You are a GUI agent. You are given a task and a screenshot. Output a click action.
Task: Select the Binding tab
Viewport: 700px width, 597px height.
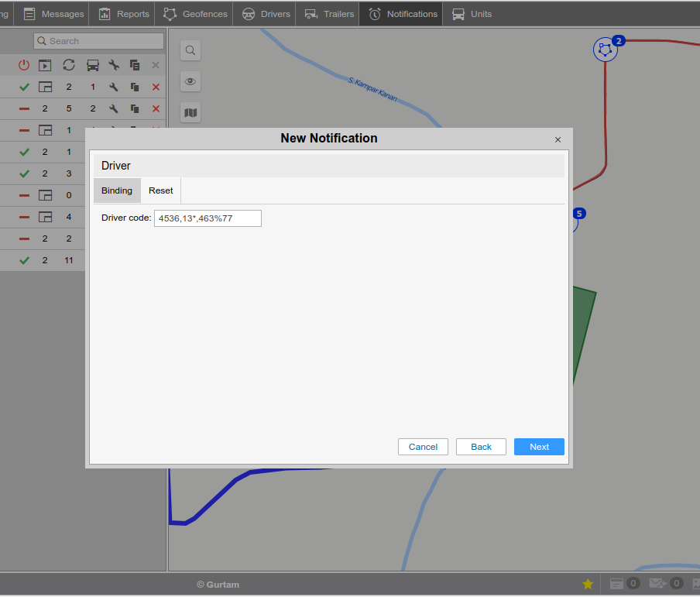pyautogui.click(x=117, y=190)
